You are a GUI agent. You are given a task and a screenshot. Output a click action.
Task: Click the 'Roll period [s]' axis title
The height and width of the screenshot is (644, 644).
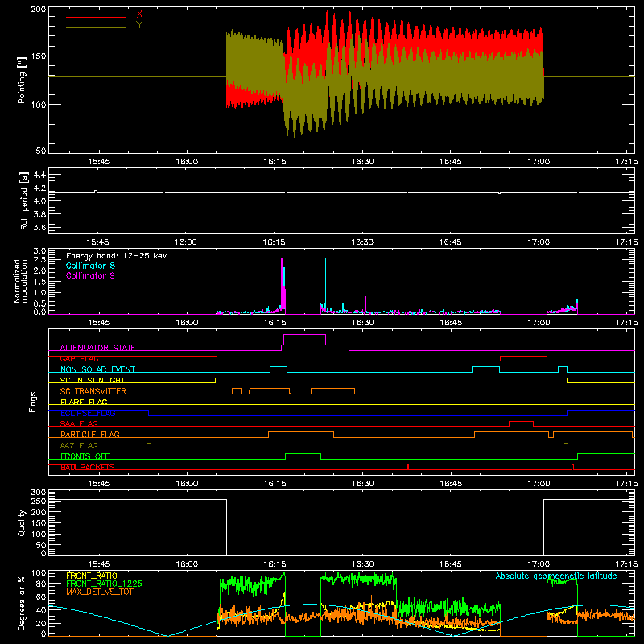coord(24,200)
